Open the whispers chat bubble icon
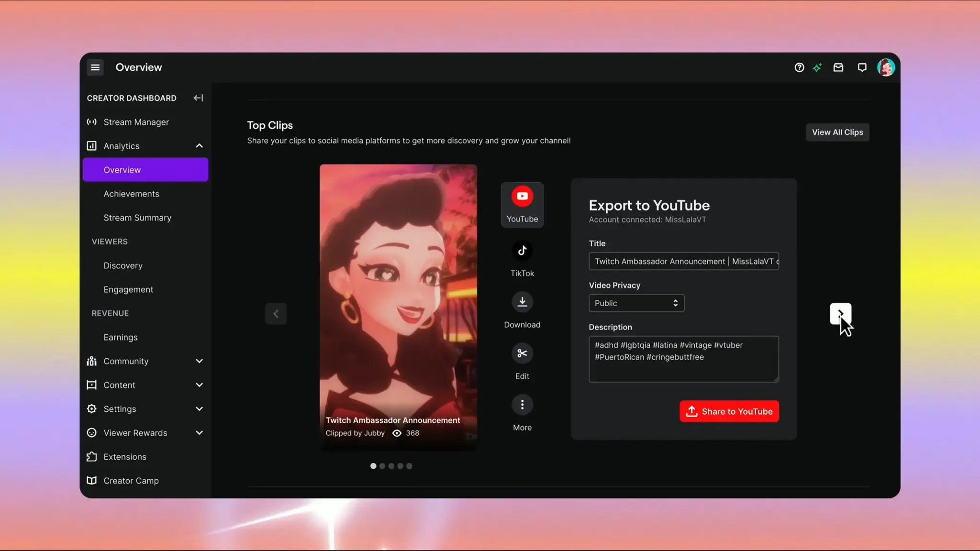 tap(862, 67)
